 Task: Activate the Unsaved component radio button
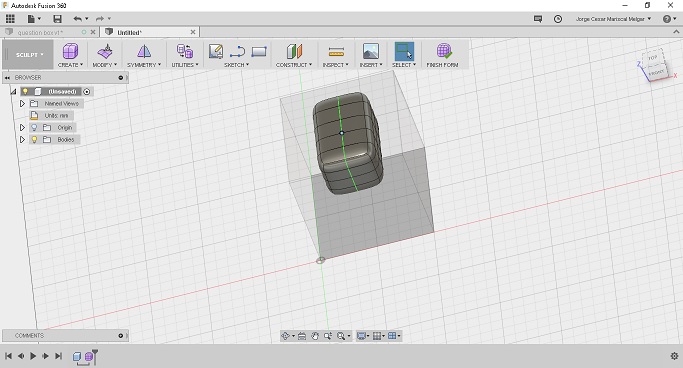(87, 91)
